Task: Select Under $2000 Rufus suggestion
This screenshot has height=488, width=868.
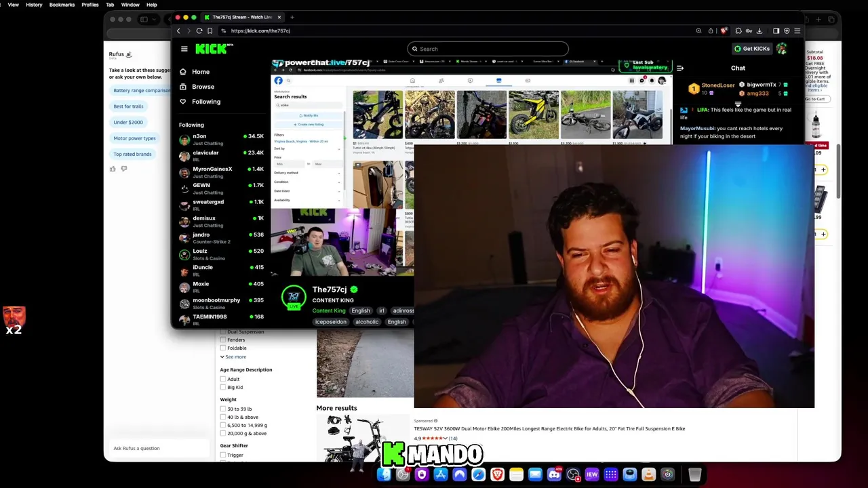Action: 128,122
